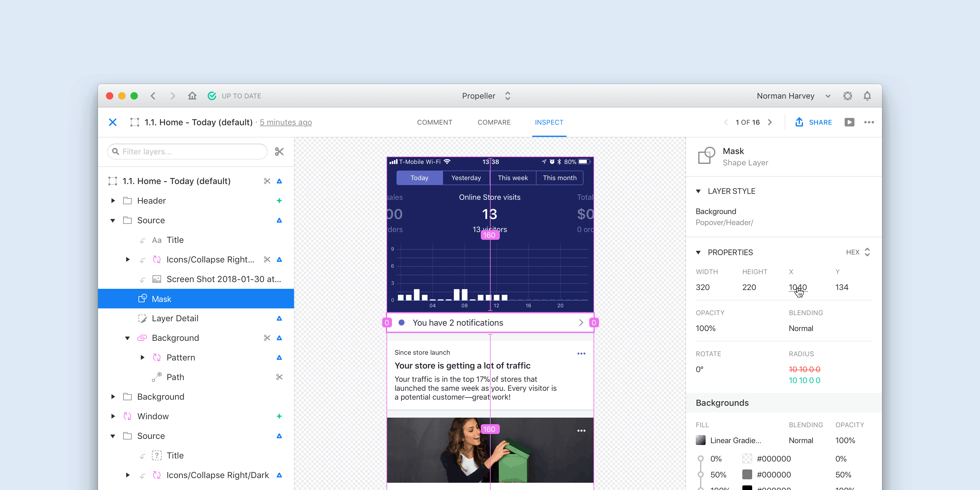Screen dimensions: 980x490
Task: Click the Inspect tab
Action: click(x=548, y=123)
